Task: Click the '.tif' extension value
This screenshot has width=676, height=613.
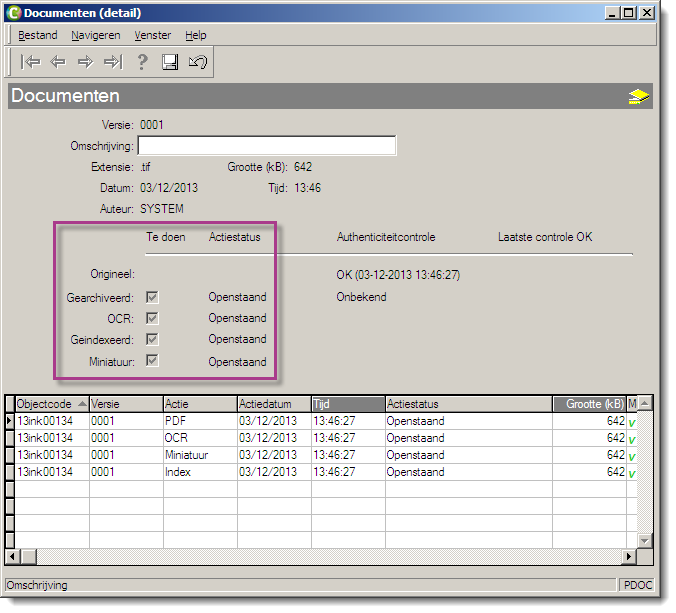Action: point(145,167)
